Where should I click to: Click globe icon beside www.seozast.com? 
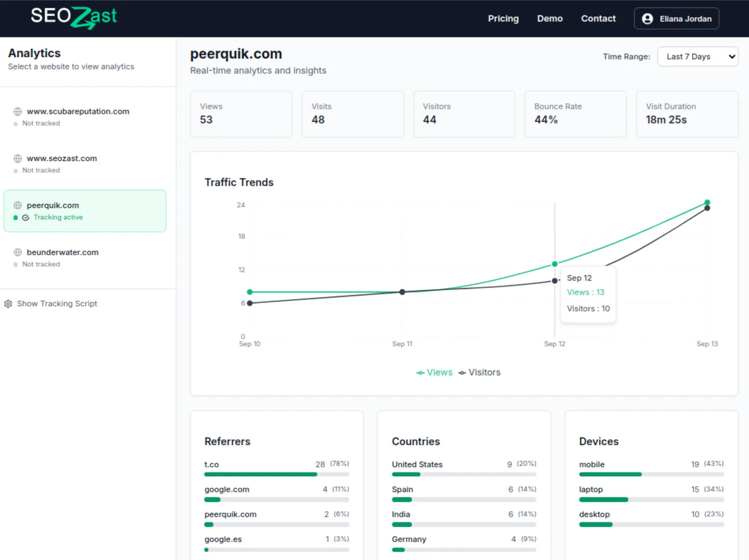click(18, 159)
